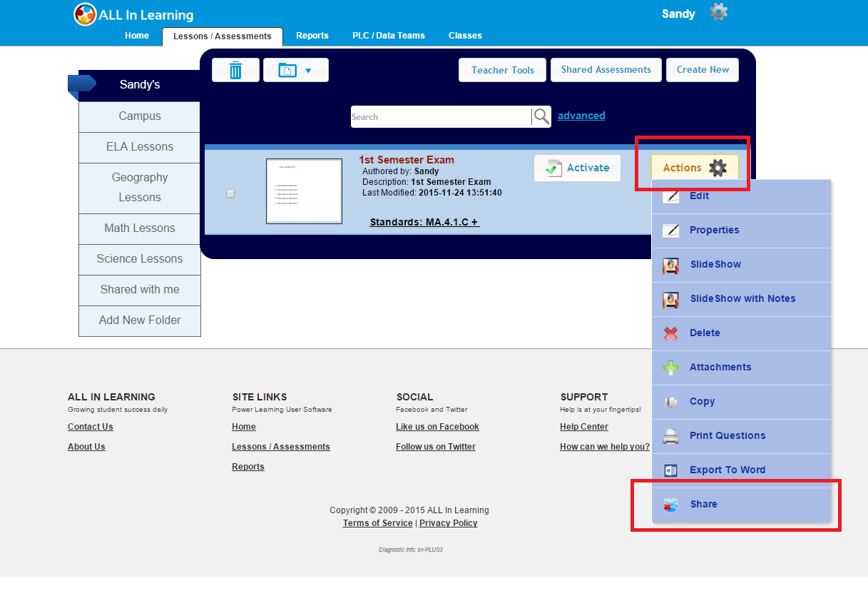868x591 pixels.
Task: Click the green plus Attachments icon
Action: pos(670,368)
